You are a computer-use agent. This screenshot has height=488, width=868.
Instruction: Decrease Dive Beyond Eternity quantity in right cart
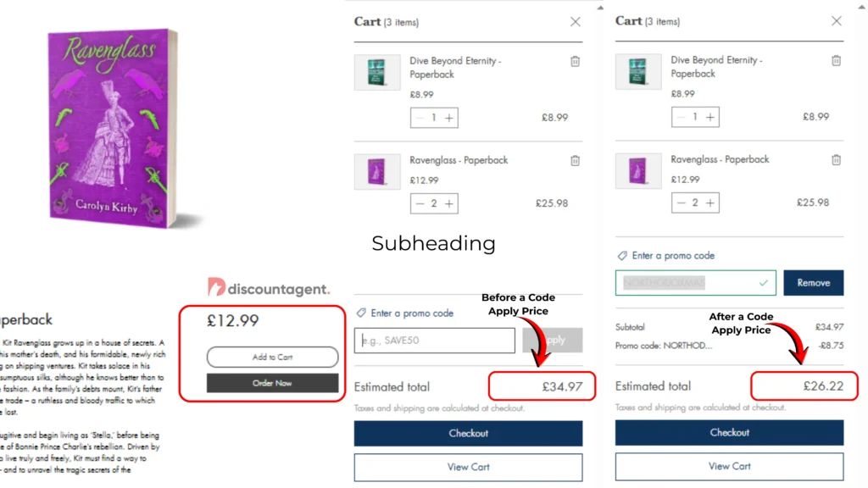click(681, 117)
